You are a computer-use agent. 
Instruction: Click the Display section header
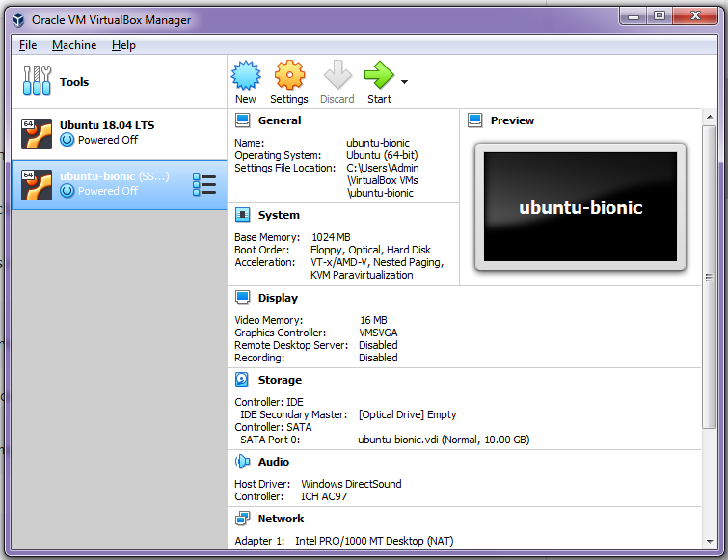point(278,298)
